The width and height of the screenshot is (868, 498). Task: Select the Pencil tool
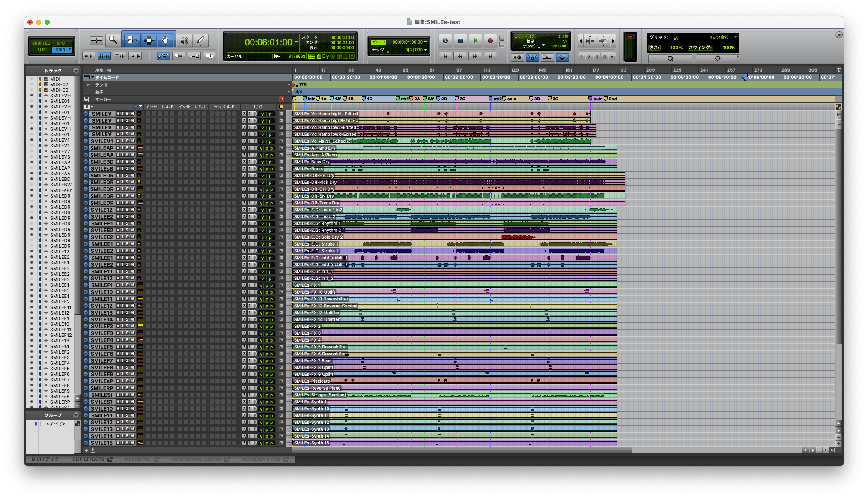(200, 40)
